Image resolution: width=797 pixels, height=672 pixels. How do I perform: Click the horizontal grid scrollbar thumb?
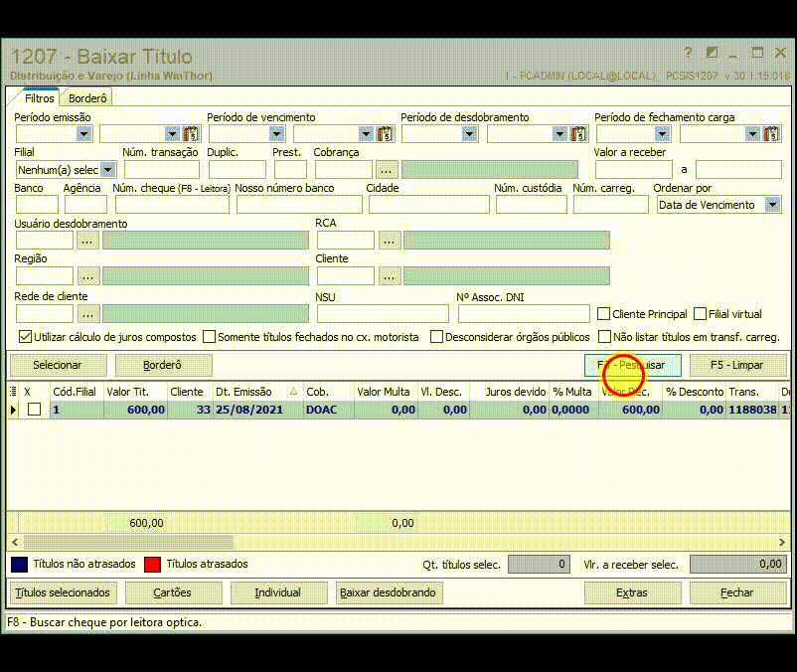coord(128,543)
